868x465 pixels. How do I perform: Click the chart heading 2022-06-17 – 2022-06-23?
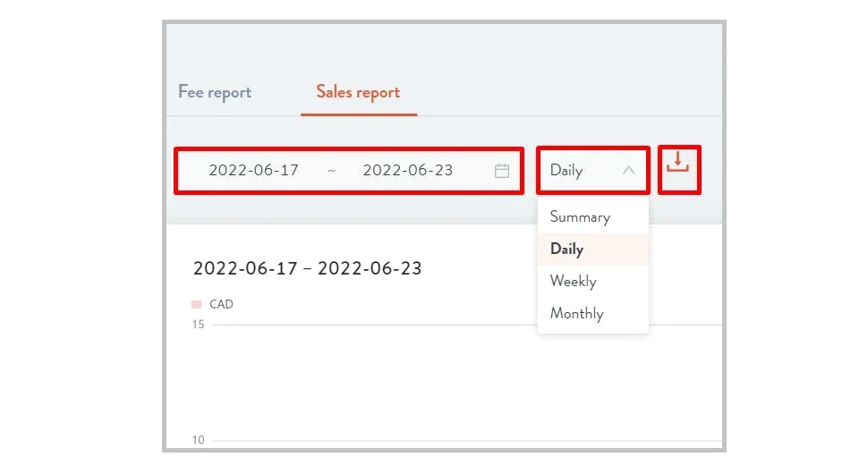(307, 268)
